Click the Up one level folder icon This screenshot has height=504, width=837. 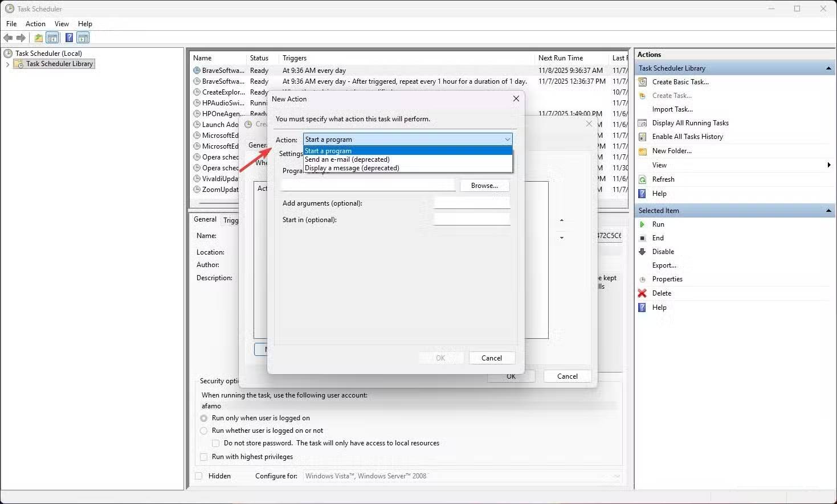click(38, 38)
